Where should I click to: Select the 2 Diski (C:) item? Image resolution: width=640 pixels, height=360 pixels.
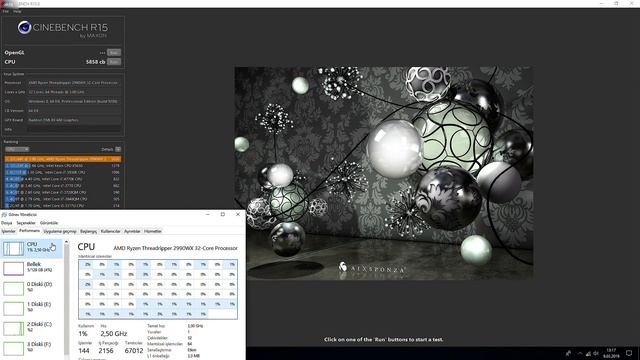pyautogui.click(x=32, y=328)
